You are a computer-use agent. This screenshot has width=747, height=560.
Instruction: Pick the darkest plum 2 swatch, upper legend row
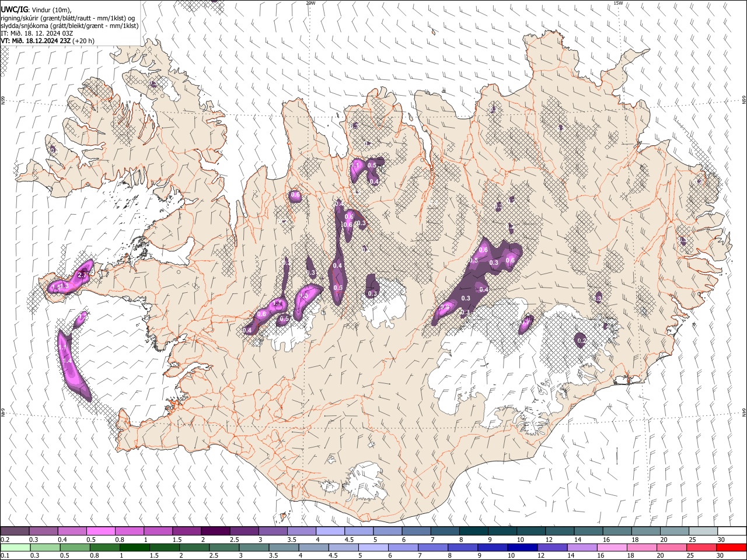point(216,531)
